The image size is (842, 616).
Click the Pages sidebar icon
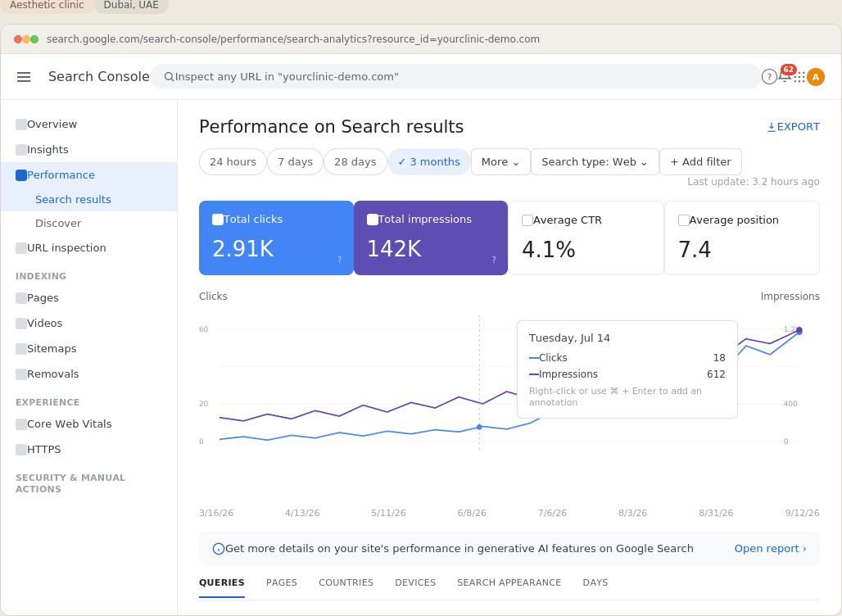point(21,298)
